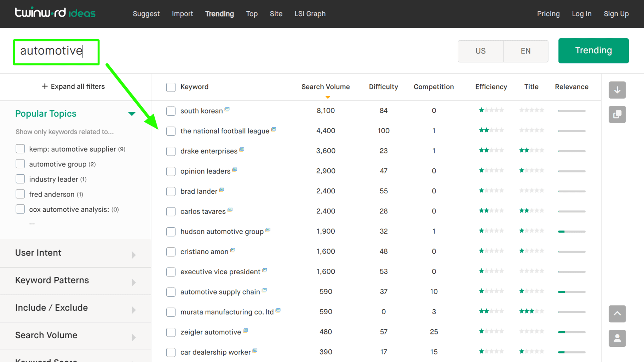
Task: Open the user profile icon at bottom right
Action: point(617,338)
